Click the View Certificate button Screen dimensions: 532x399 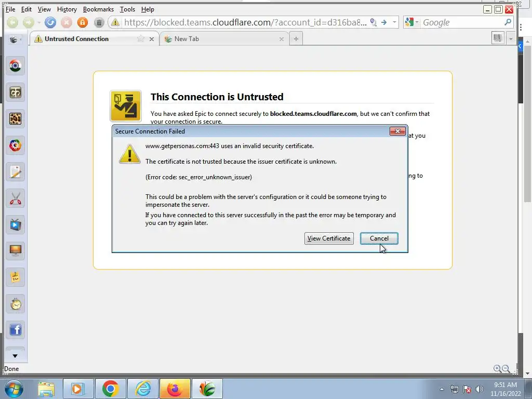point(329,238)
